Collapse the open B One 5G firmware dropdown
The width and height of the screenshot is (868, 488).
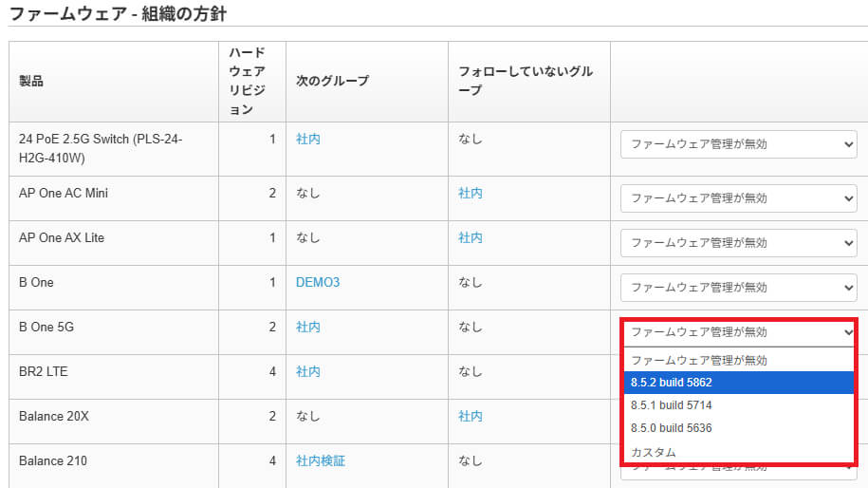click(x=738, y=332)
